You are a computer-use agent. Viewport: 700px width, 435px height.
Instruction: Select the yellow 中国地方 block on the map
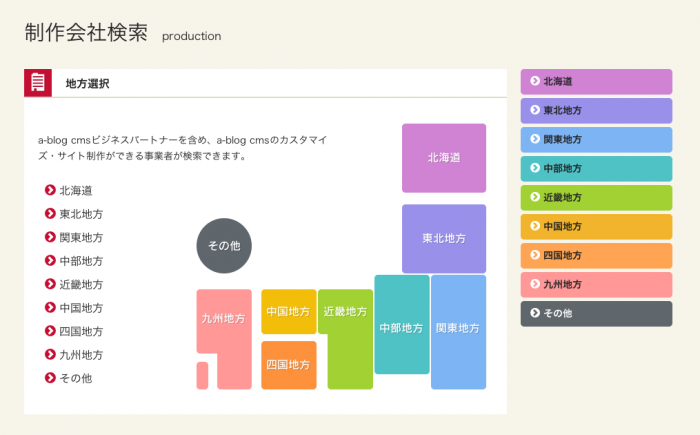pos(289,312)
